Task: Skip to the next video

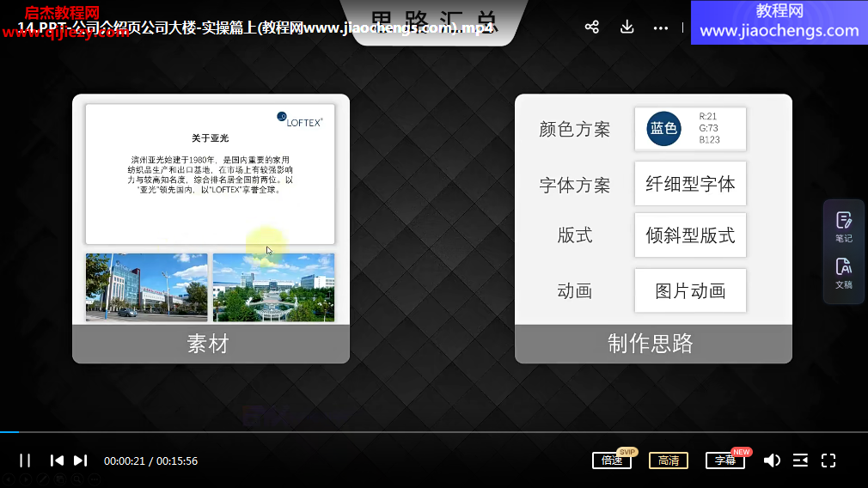Action: click(81, 461)
